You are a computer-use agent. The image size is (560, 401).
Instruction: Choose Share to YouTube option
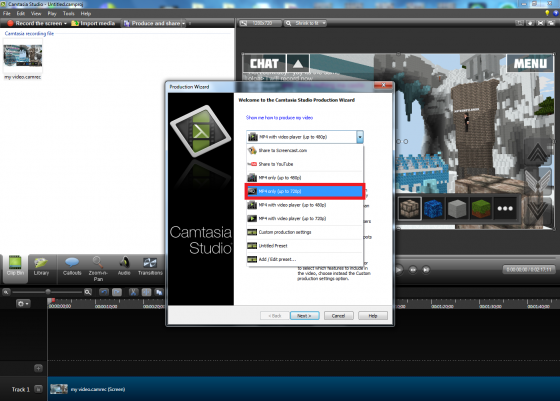pyautogui.click(x=305, y=164)
